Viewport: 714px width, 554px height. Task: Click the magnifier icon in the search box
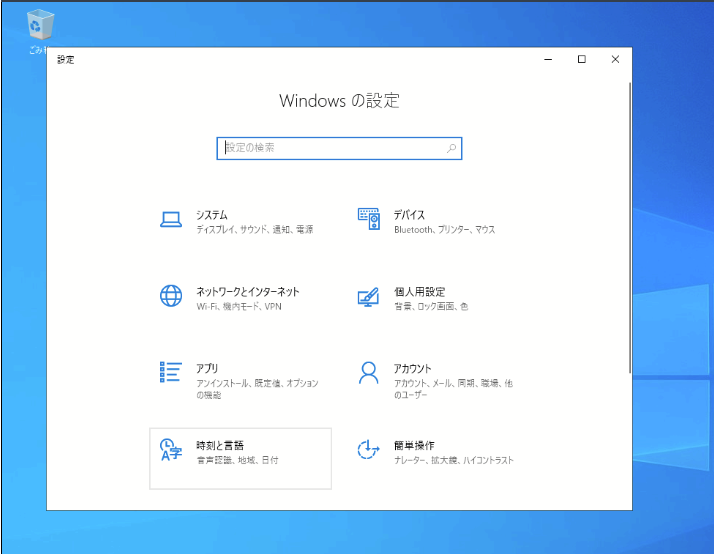451,148
